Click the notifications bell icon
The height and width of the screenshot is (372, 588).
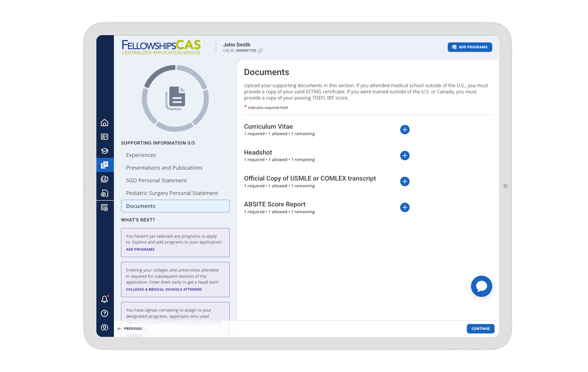tap(105, 299)
